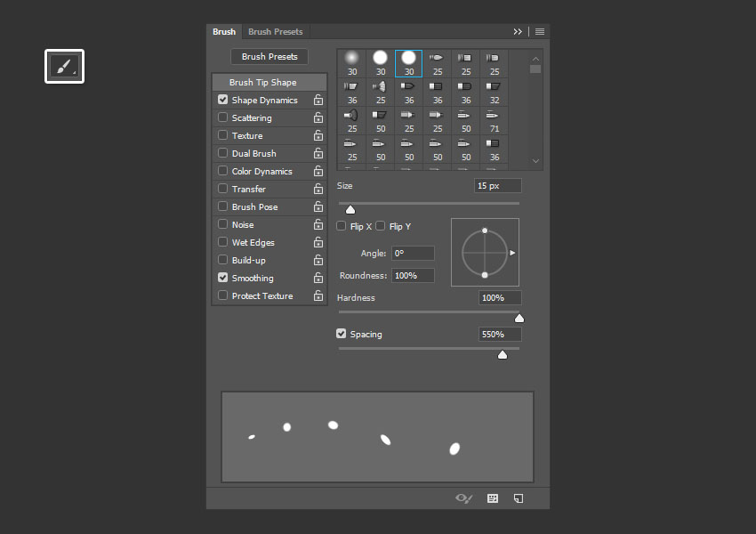
Task: Lock the Color Dynamics settings
Action: coord(318,171)
